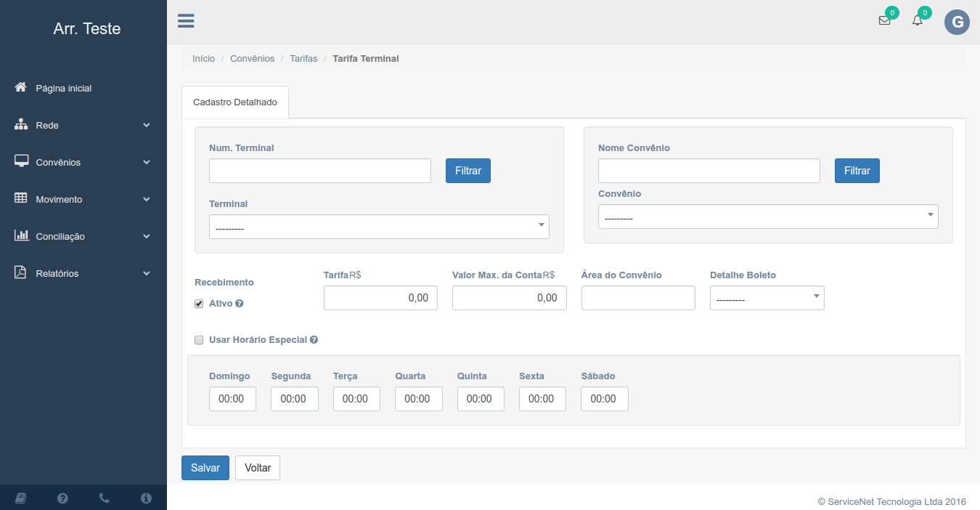Open the Terminal dropdown
This screenshot has height=510, width=980.
pyautogui.click(x=379, y=227)
